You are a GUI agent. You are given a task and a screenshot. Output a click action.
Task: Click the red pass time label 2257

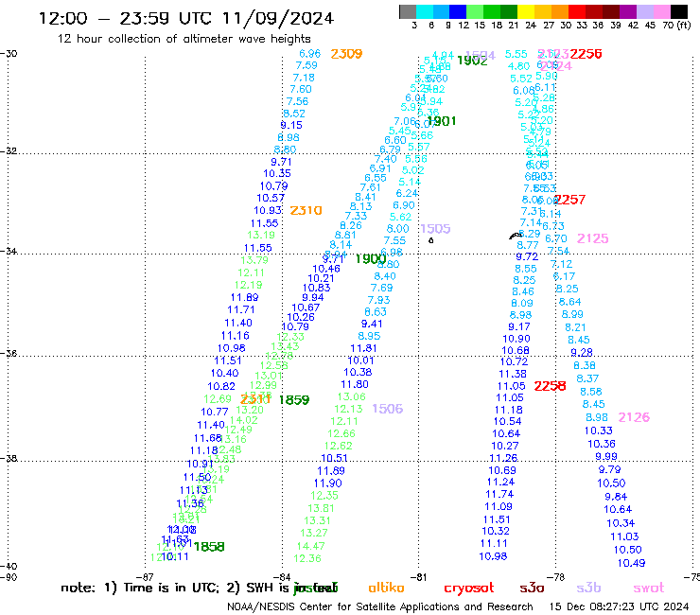pyautogui.click(x=569, y=200)
